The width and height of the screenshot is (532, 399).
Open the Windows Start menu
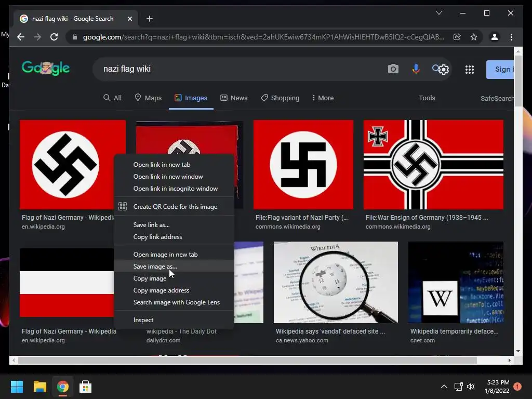coord(17,387)
